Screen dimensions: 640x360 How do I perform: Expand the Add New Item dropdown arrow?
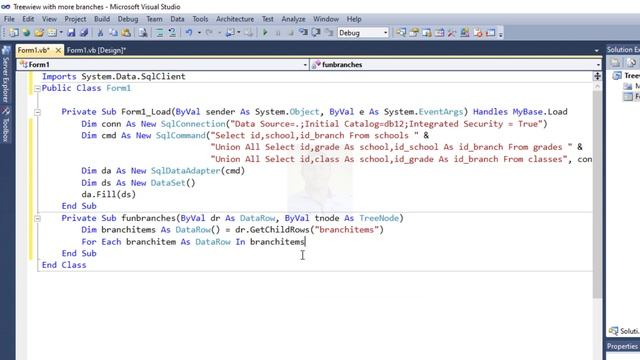[61, 33]
